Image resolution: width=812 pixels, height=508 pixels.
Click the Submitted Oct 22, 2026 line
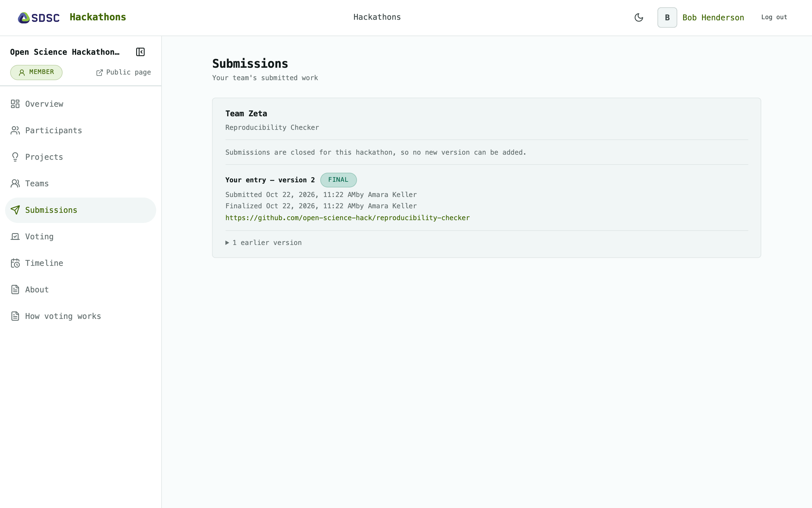point(321,195)
